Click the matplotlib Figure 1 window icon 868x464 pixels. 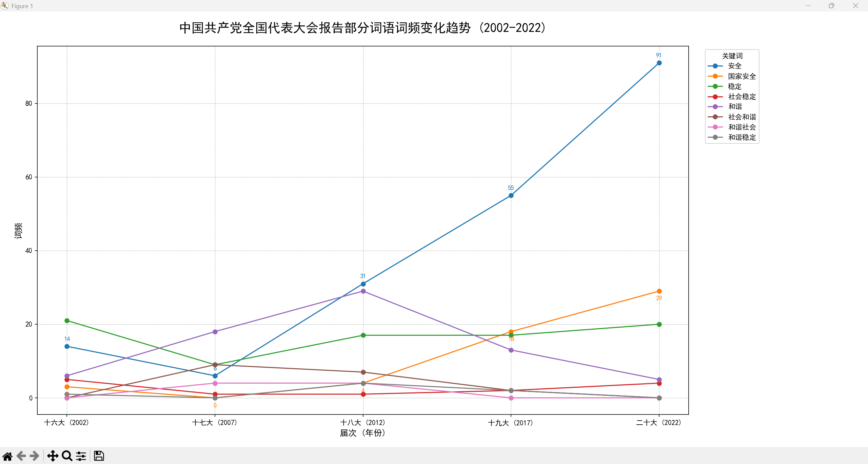click(5, 6)
